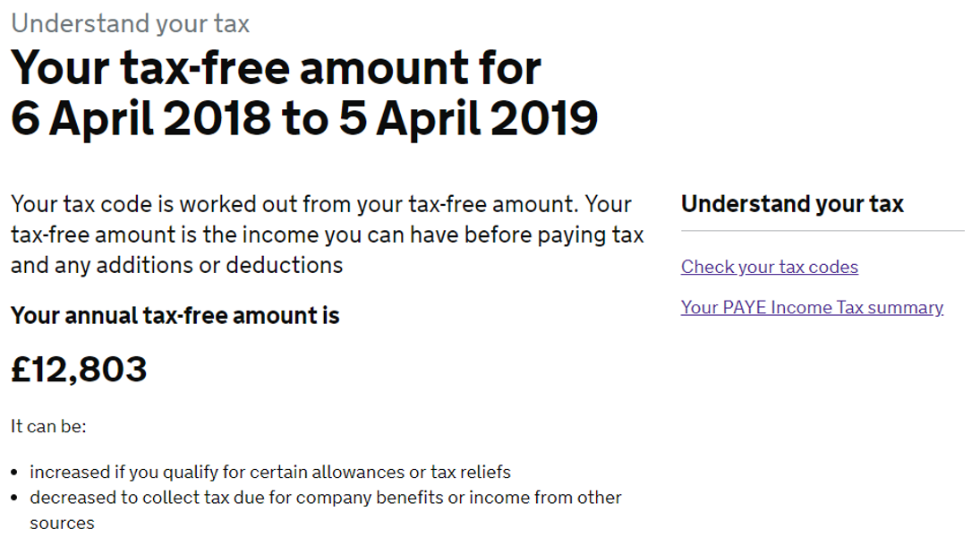The image size is (980, 546).
Task: Click the horizontal divider under sidebar heading
Action: pos(822,231)
